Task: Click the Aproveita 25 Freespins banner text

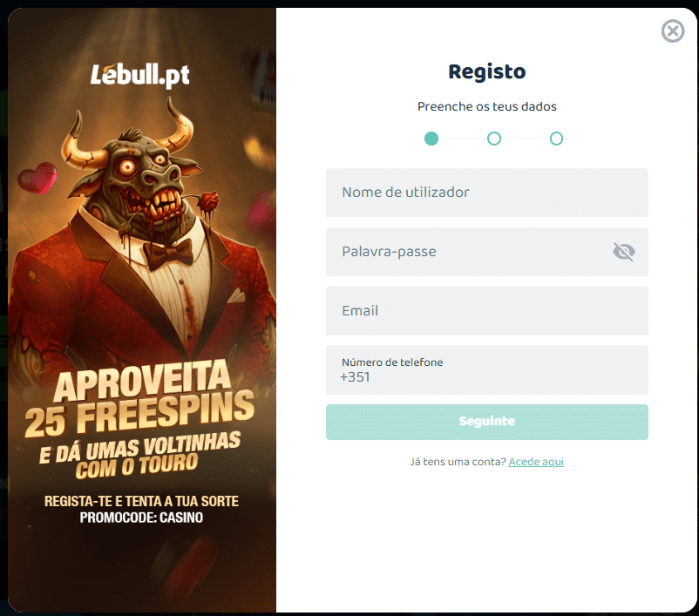Action: [139, 398]
